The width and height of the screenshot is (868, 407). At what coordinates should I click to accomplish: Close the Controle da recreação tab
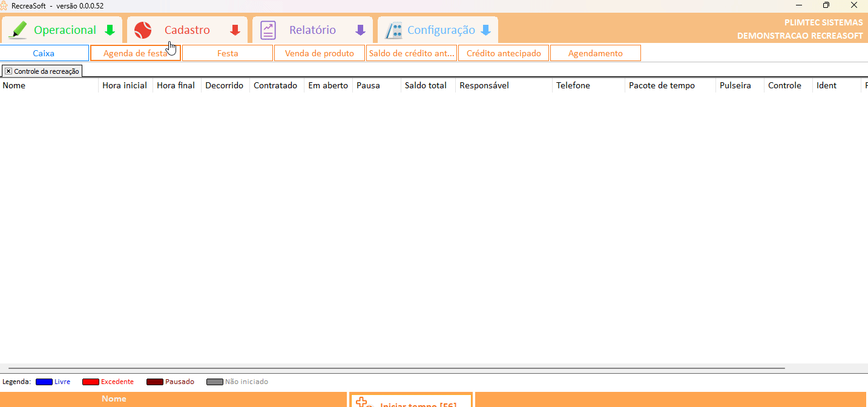tap(8, 71)
